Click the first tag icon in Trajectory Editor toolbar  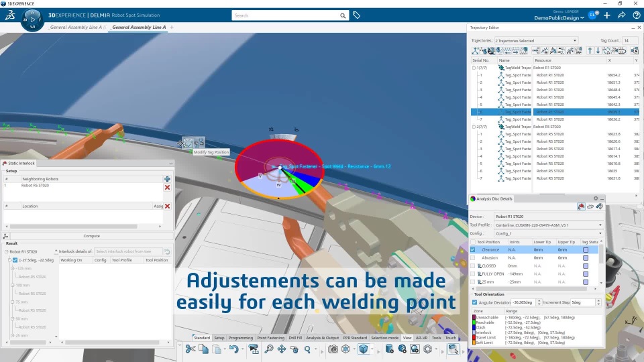475,50
